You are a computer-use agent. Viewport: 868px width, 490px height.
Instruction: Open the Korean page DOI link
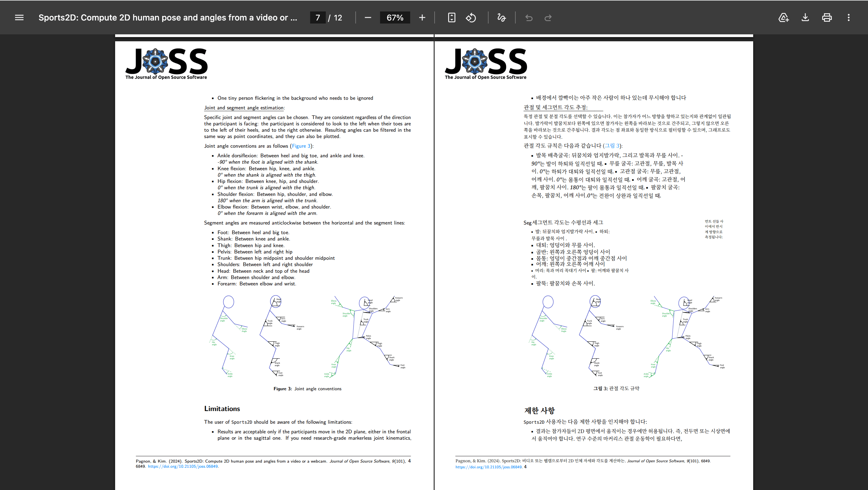coord(489,467)
